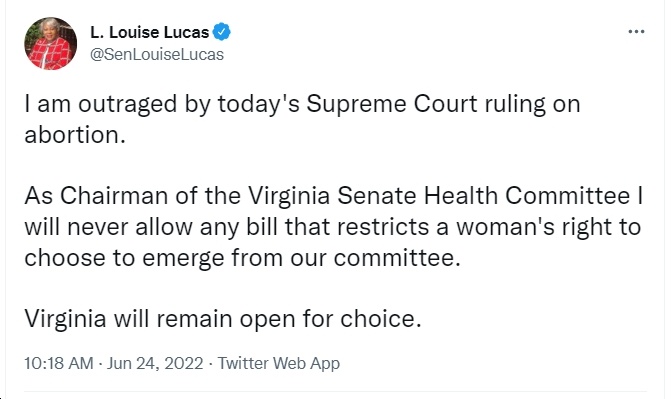Click the word "ruling" in first line
Screen dimensions: 671x399
(515, 104)
